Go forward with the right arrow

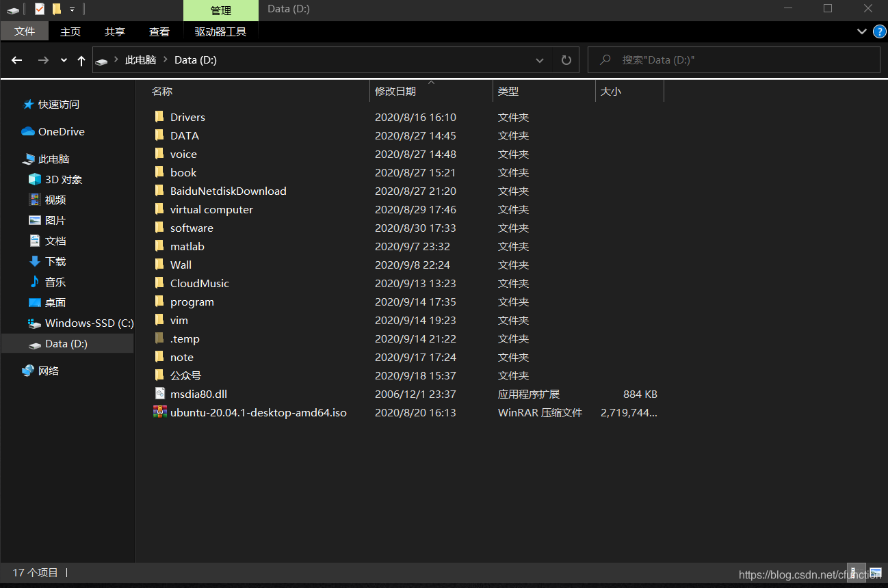(43, 60)
